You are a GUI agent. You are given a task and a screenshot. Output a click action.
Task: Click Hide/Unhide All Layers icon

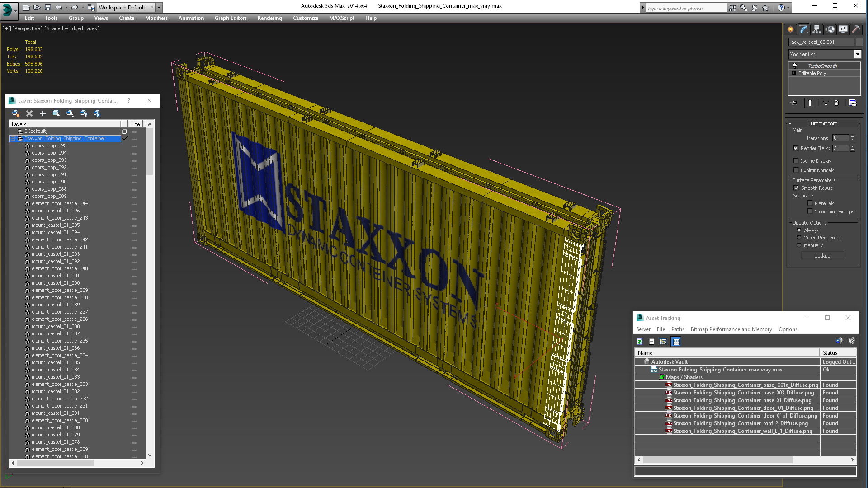[x=84, y=113]
